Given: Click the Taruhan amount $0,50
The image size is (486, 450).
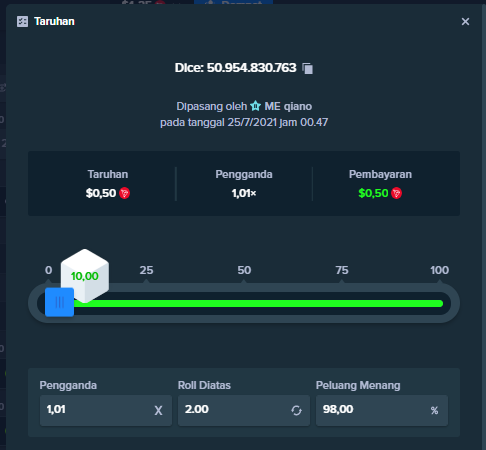Looking at the screenshot, I should pyautogui.click(x=101, y=193).
